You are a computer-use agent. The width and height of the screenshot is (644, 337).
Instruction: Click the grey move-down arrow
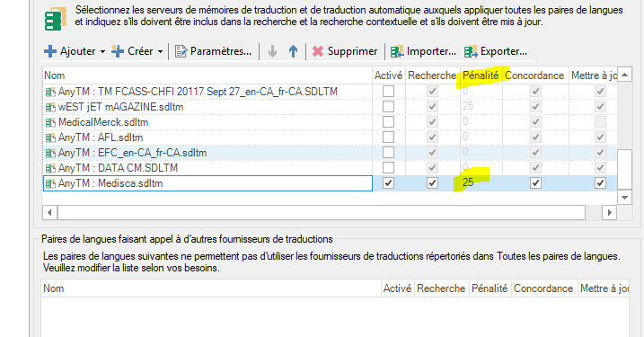point(272,51)
